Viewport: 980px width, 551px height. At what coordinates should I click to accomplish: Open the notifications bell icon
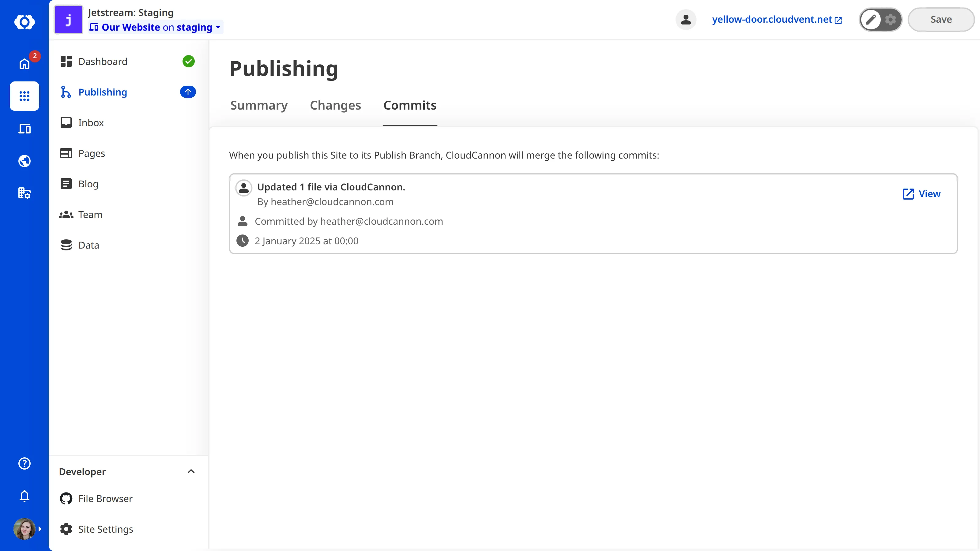point(24,496)
